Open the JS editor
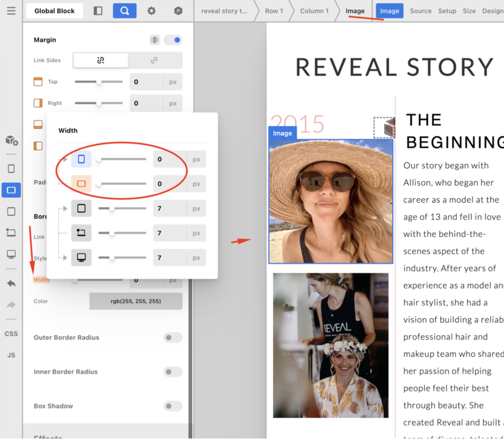 [11, 355]
